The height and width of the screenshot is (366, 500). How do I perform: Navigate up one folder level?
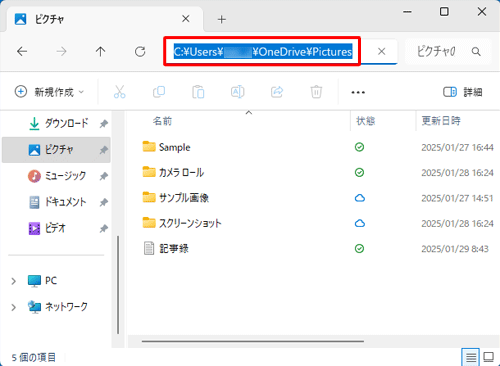click(100, 51)
